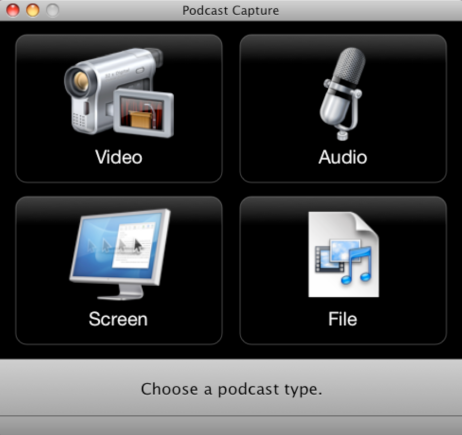Click the camcorder's flip-out LCD display
Image resolution: width=462 pixels, height=435 pixels.
point(144,113)
